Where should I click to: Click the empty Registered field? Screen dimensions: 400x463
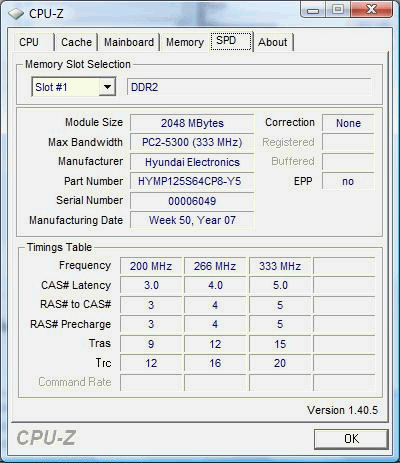(x=348, y=142)
